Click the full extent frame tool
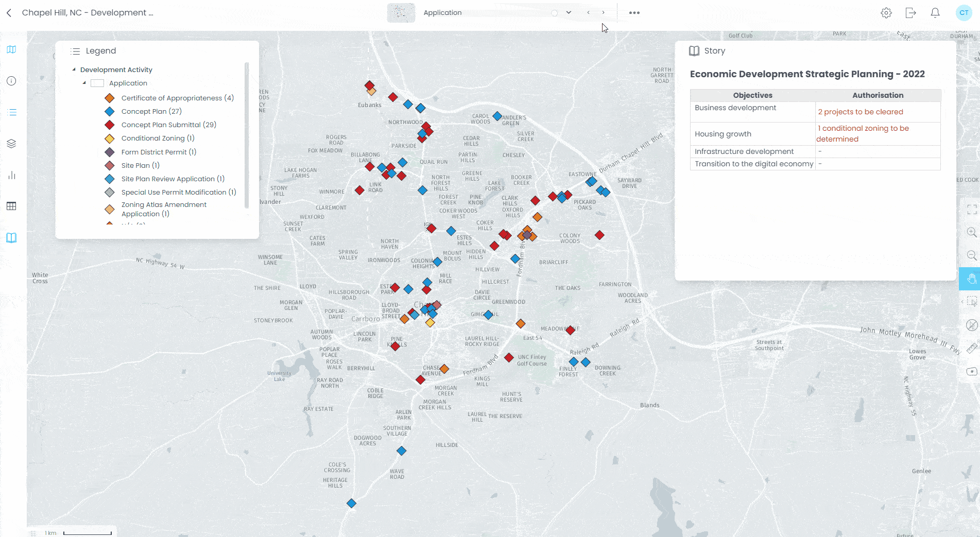Viewport: 980px width, 537px height. pyautogui.click(x=972, y=209)
